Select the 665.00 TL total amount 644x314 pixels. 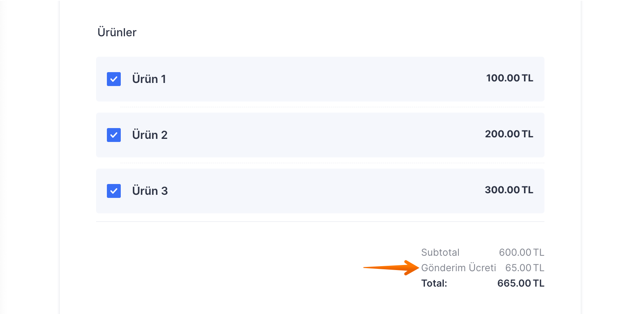[x=521, y=283]
